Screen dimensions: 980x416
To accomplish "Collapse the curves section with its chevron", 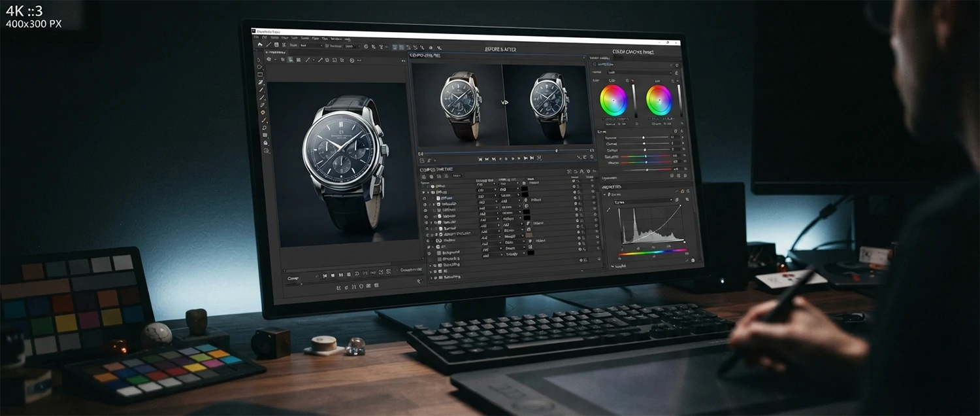I will [x=605, y=194].
